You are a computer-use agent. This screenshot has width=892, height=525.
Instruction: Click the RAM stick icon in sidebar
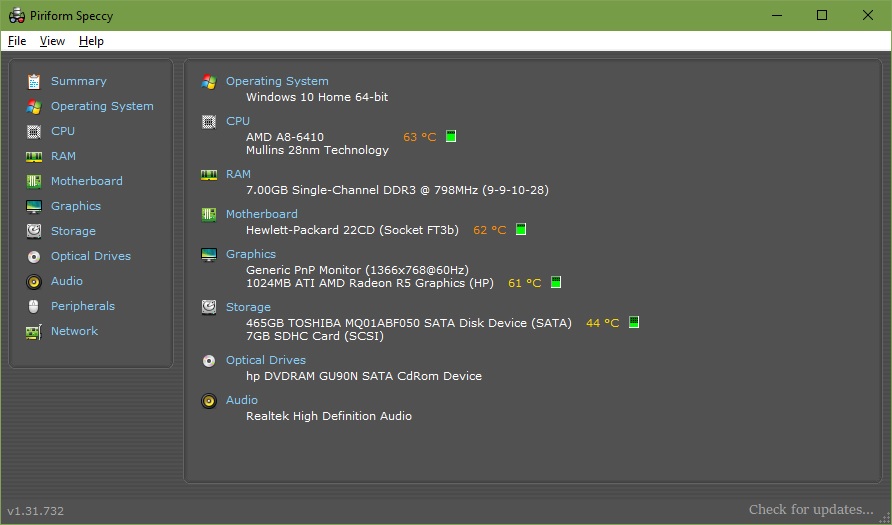(x=34, y=156)
